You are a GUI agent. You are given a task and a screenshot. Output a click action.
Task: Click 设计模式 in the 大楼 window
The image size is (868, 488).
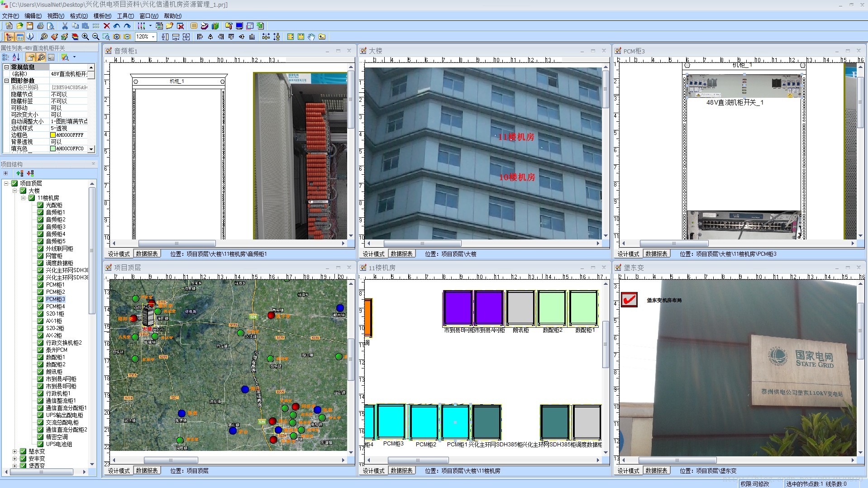pyautogui.click(x=373, y=254)
